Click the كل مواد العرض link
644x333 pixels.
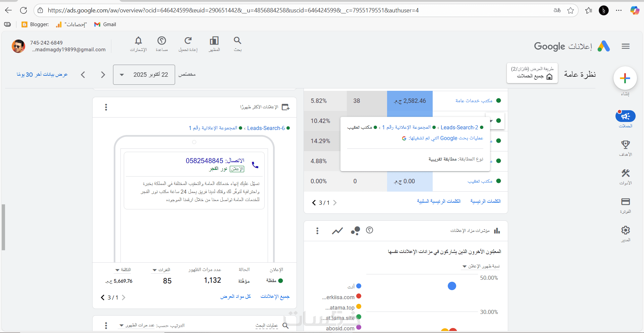[x=235, y=296]
